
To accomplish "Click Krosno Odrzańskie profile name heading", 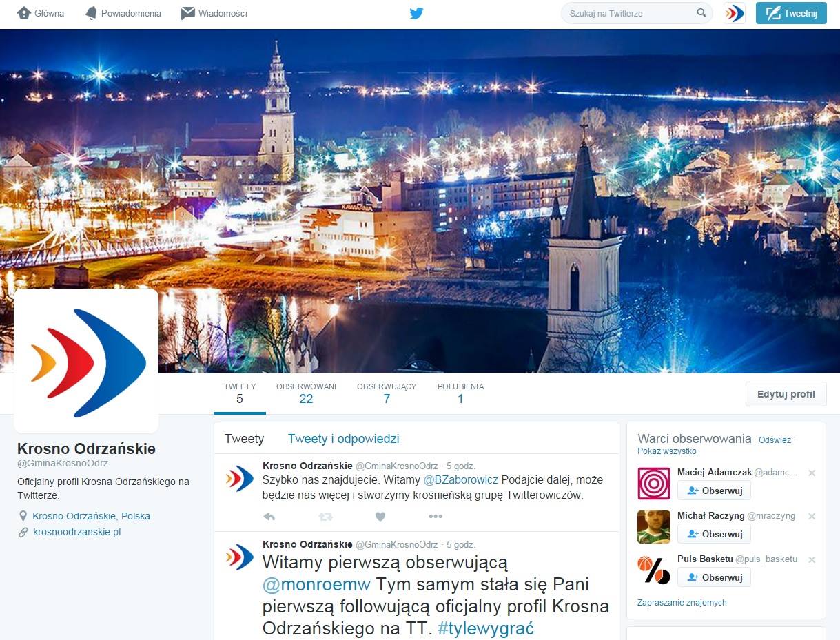I will point(86,448).
